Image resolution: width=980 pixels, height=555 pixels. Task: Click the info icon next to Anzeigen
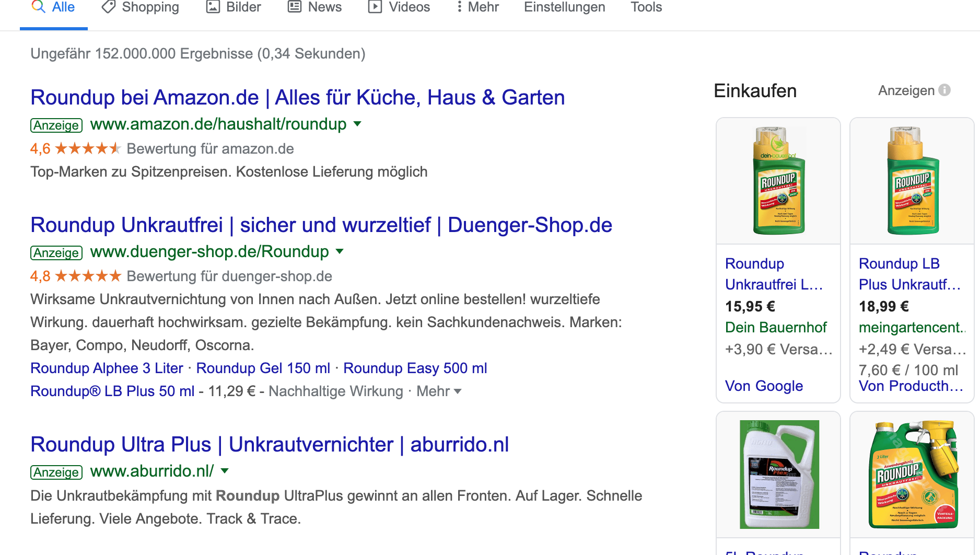[x=944, y=90]
